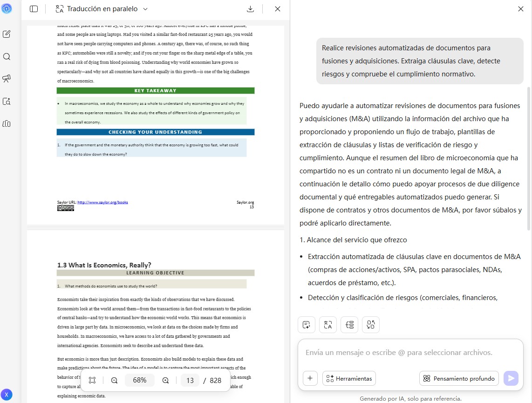Open the document search sidebar icon

click(7, 101)
